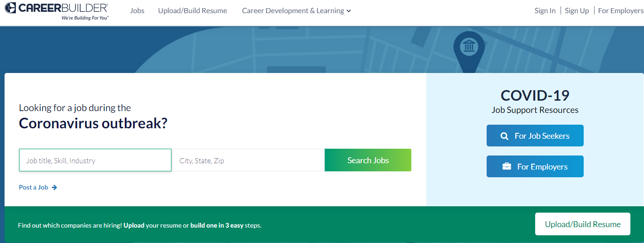Click the Coronavirus outbreak? headline
This screenshot has height=243, width=644.
93,123
